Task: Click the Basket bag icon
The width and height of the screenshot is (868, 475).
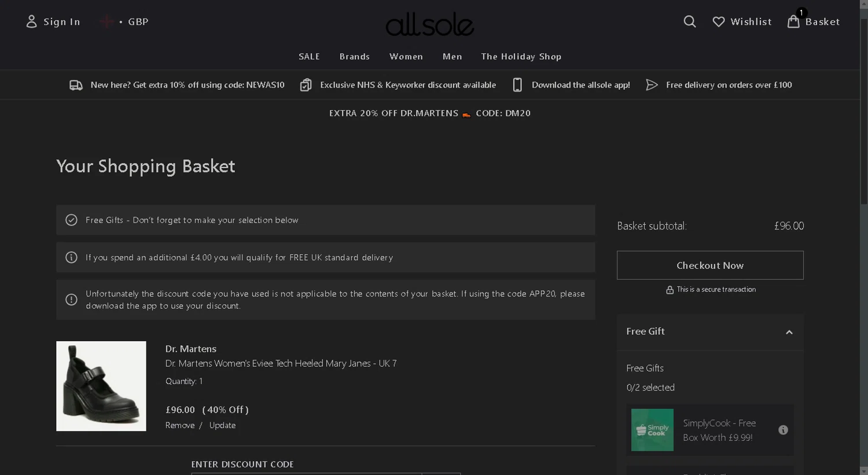Action: [793, 21]
